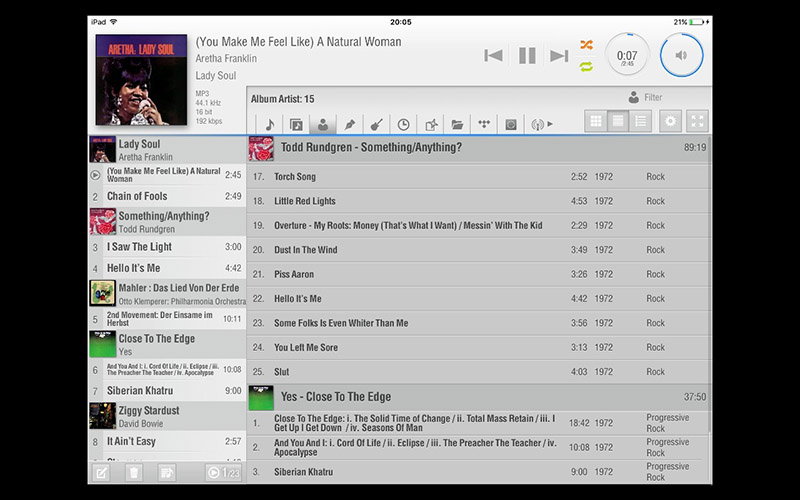Open recently added clock tab
Image resolution: width=800 pixels, height=500 pixels.
403,124
